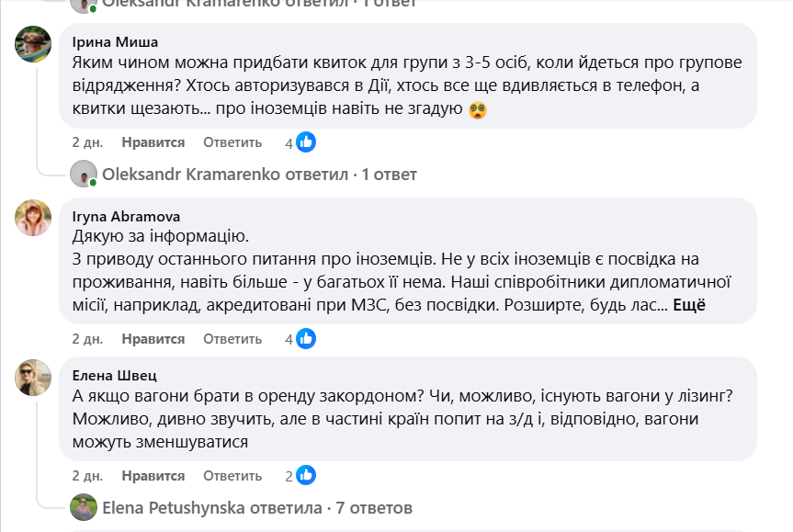
Task: Click Ответить under Iryna Abramova's comment
Action: click(232, 339)
